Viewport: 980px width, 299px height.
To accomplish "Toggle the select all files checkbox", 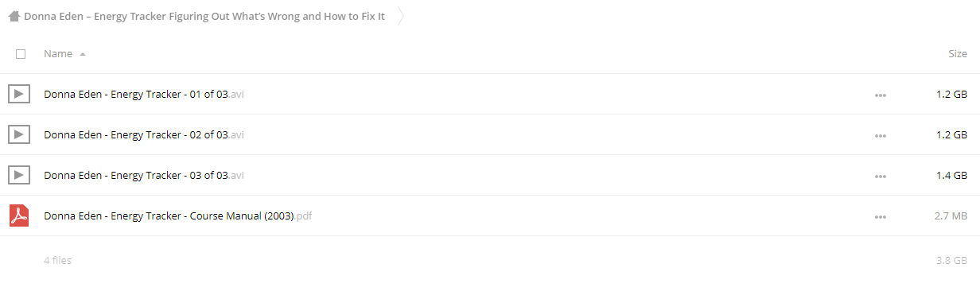I will [x=21, y=54].
